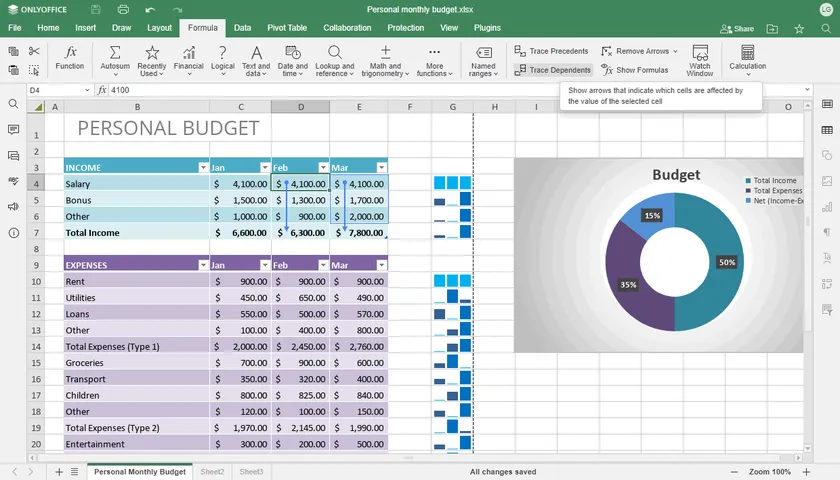Open the INCOME column filter dropdown

coord(203,168)
